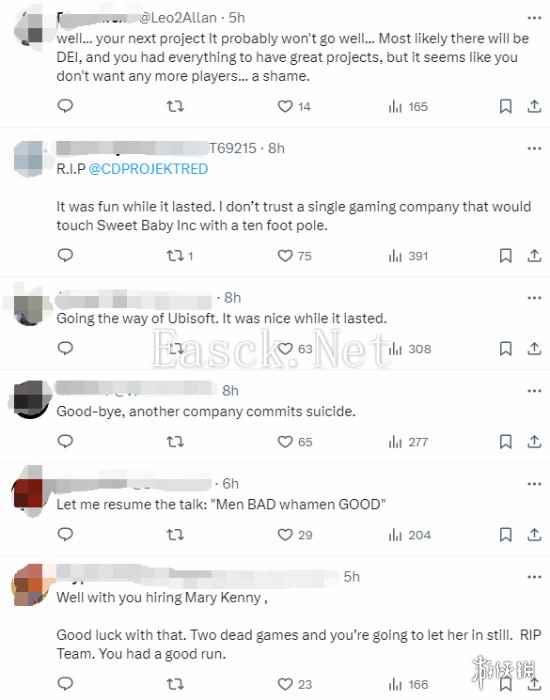Open the 8h timestamp on the Ubisoft tweet
Image resolution: width=550 pixels, height=700 pixels.
(x=232, y=298)
